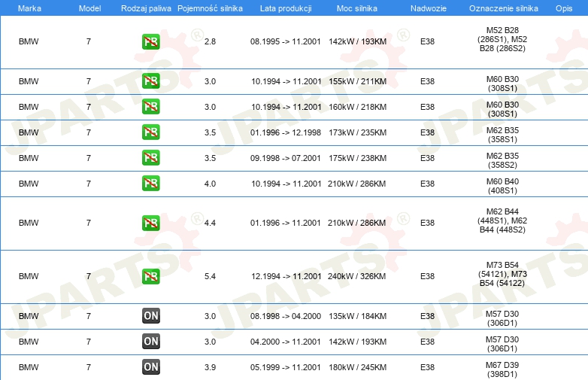
Task: Select the 173kW / 235KM power cell
Action: coord(357,132)
